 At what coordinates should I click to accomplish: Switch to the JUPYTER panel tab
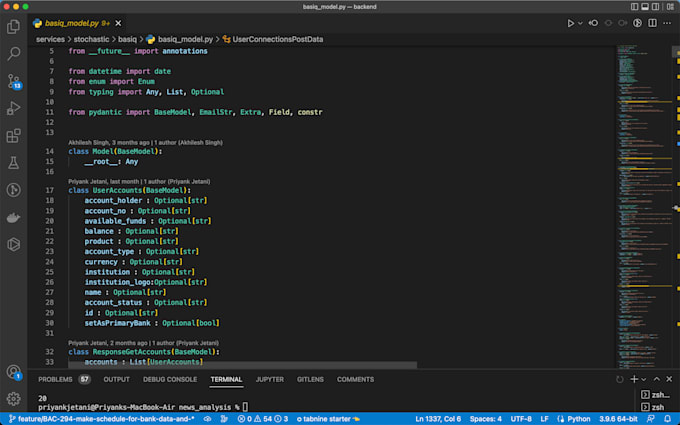(x=270, y=379)
